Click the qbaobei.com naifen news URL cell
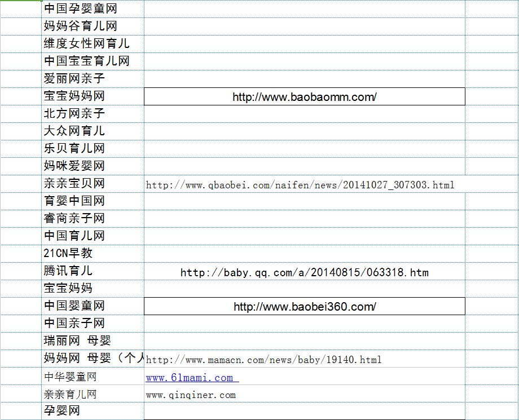This screenshot has height=420, width=519. coord(305,184)
